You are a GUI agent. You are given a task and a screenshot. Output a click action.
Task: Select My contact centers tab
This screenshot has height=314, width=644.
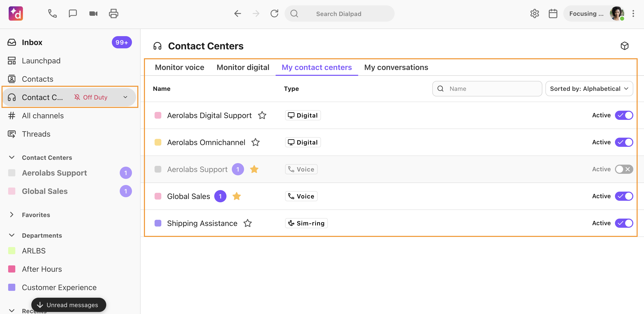(x=317, y=67)
